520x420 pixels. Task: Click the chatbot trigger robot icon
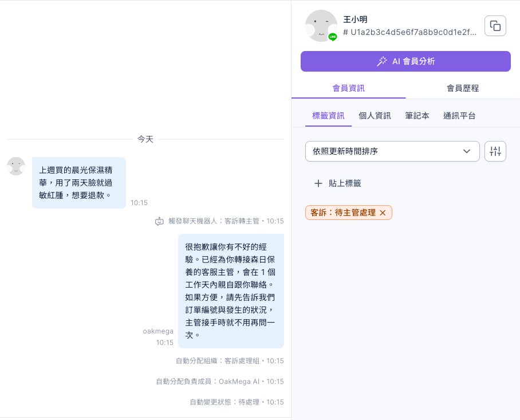point(159,221)
